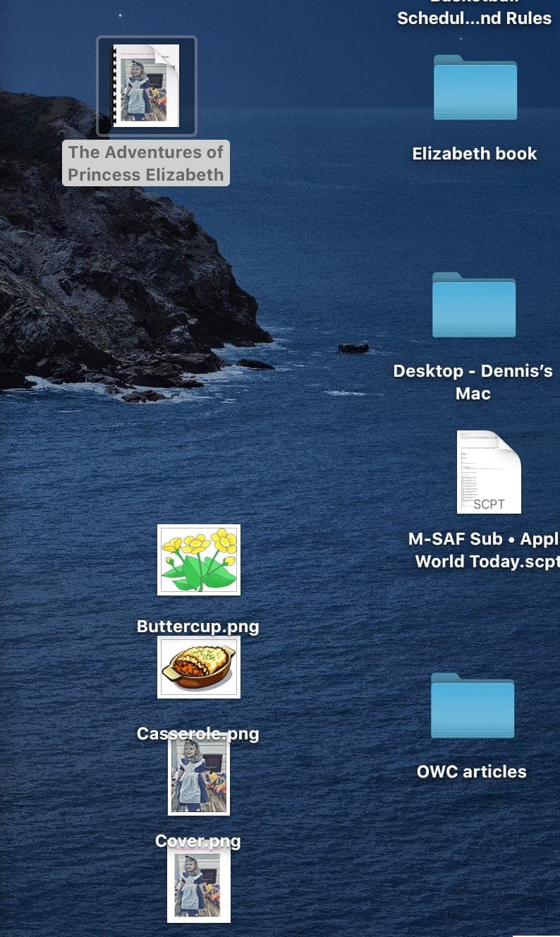Click the image icon above the Cover.png label

[x=198, y=775]
